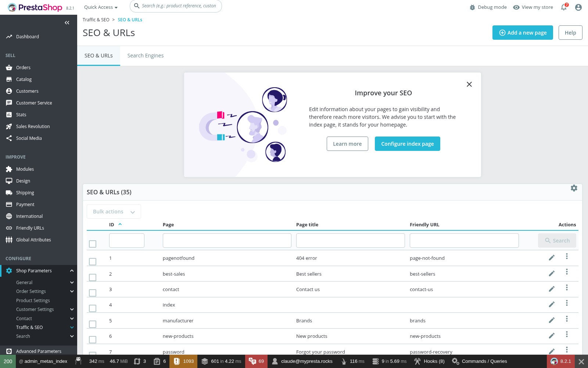The image size is (588, 368).
Task: Toggle the select-all checkbox in the filter row
Action: (93, 244)
